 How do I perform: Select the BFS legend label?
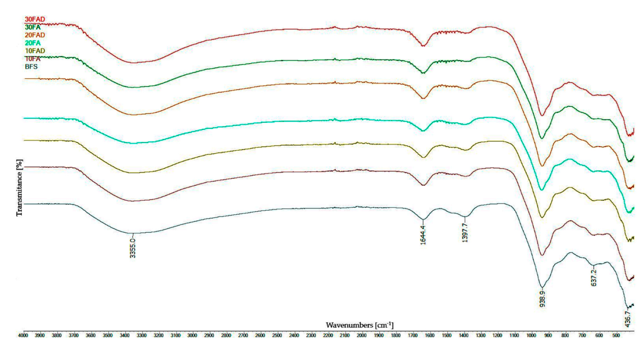(31, 66)
